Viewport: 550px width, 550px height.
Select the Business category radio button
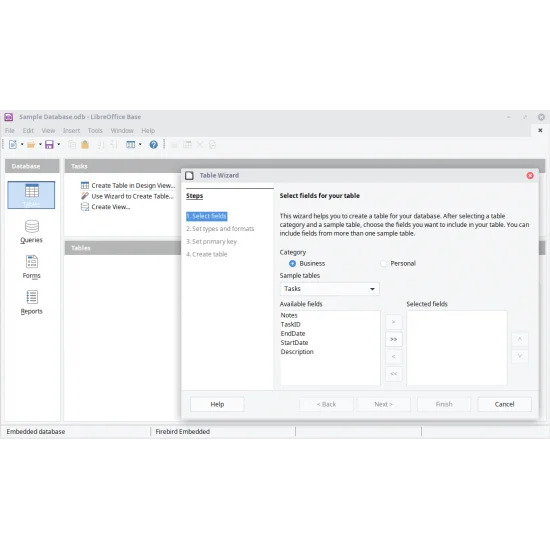(x=292, y=263)
